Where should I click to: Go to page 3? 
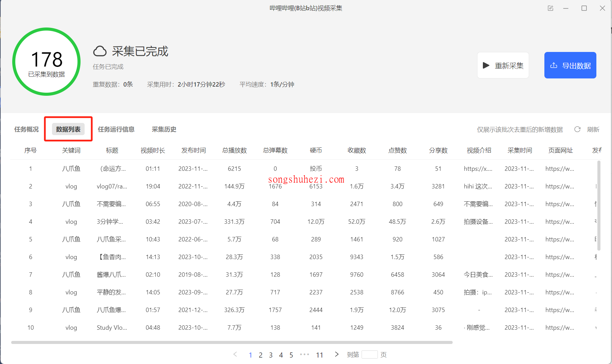pyautogui.click(x=271, y=355)
